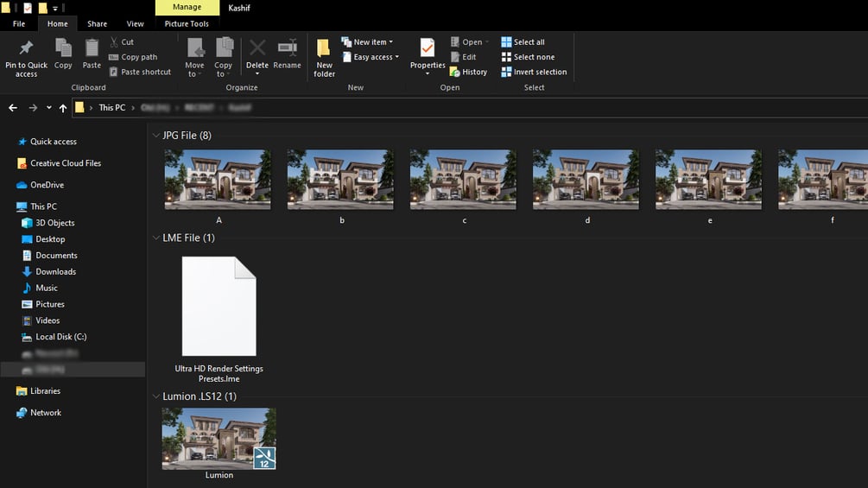The width and height of the screenshot is (868, 488).
Task: Switch to the Share ribbon tab
Action: point(97,24)
